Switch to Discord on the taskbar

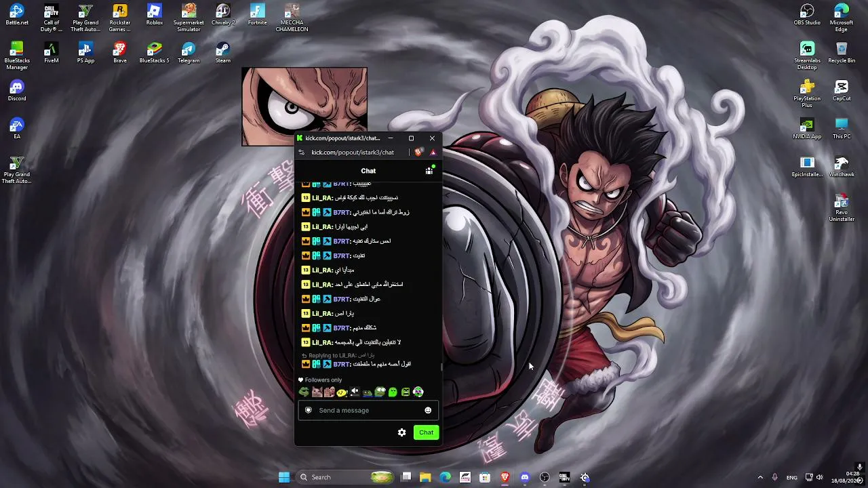point(525,477)
